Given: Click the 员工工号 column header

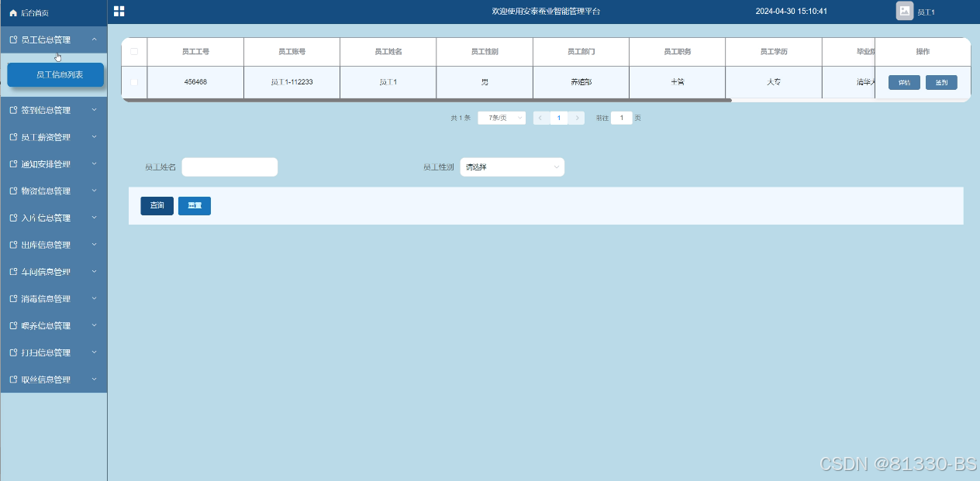Looking at the screenshot, I should [x=195, y=52].
